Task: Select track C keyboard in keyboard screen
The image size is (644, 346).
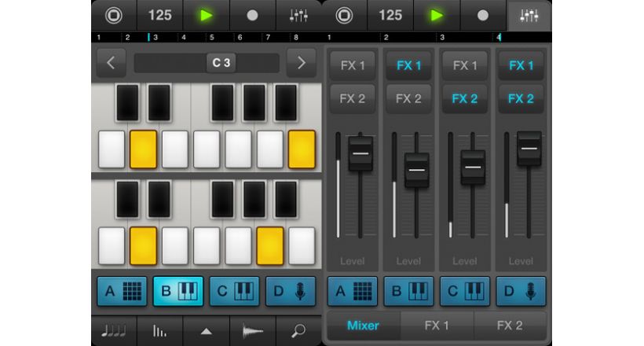Action: [x=235, y=291]
